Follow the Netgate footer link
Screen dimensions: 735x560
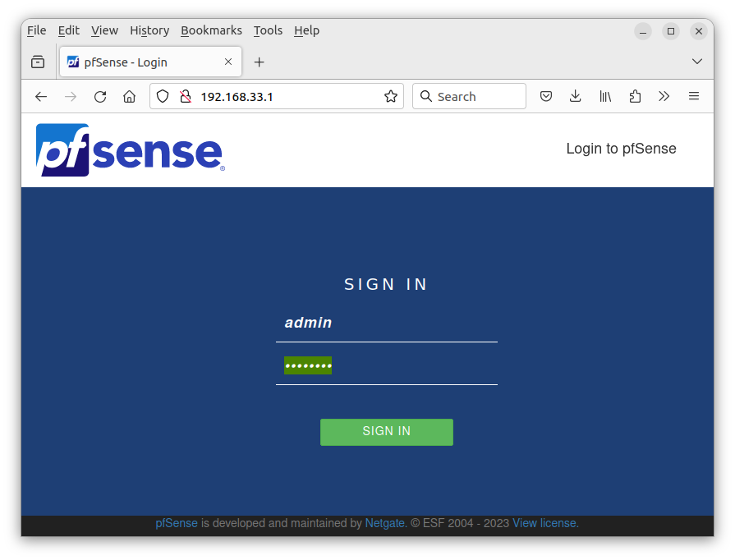[386, 523]
